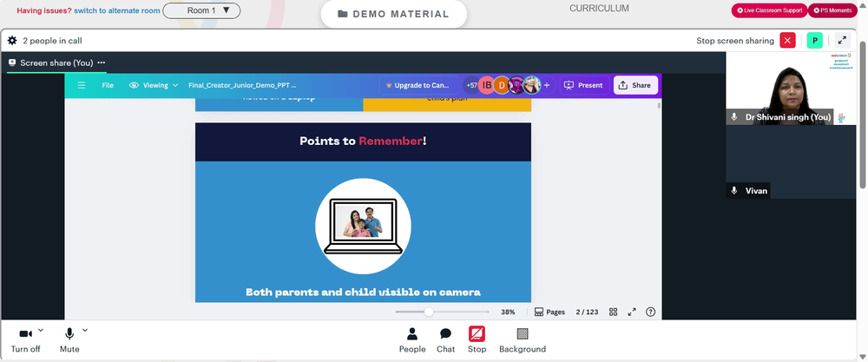Open the Viewing mode dropdown
This screenshot has height=362, width=868.
(154, 85)
